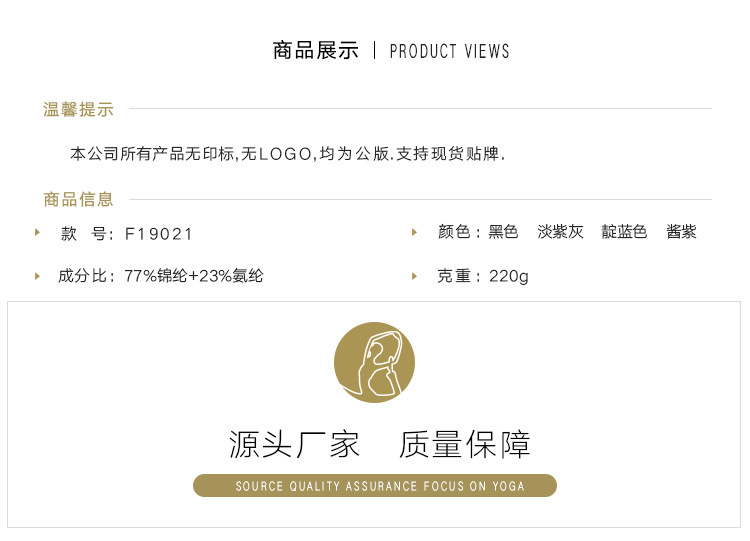Click the 77%锦纶+23%氨纶 composition text
Image resolution: width=750 pixels, height=541 pixels.
pyautogui.click(x=194, y=276)
